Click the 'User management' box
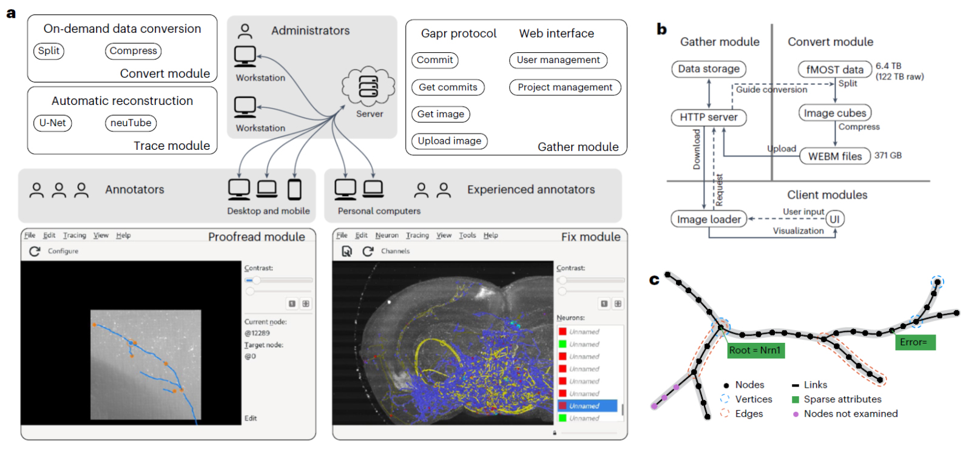The image size is (980, 449). click(558, 60)
